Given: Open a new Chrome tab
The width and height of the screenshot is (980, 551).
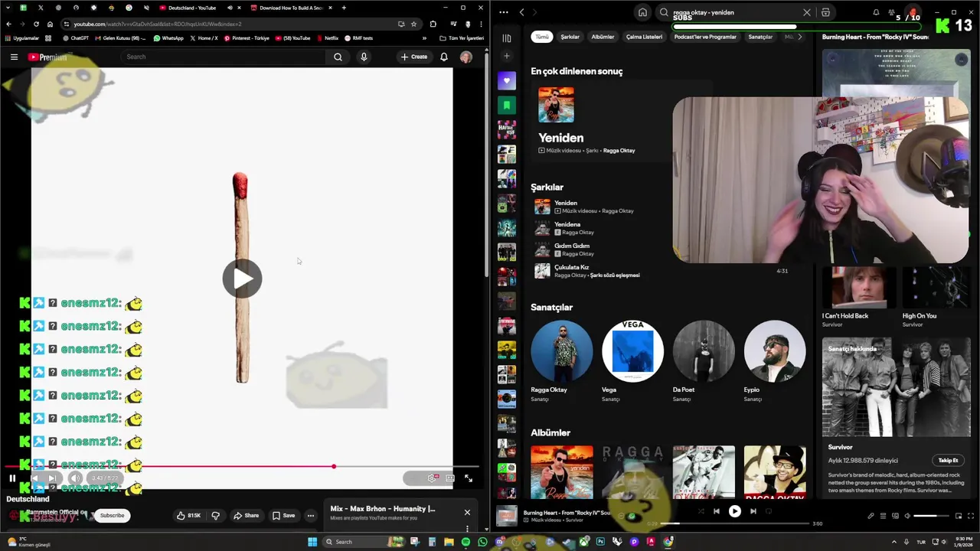Looking at the screenshot, I should (344, 8).
